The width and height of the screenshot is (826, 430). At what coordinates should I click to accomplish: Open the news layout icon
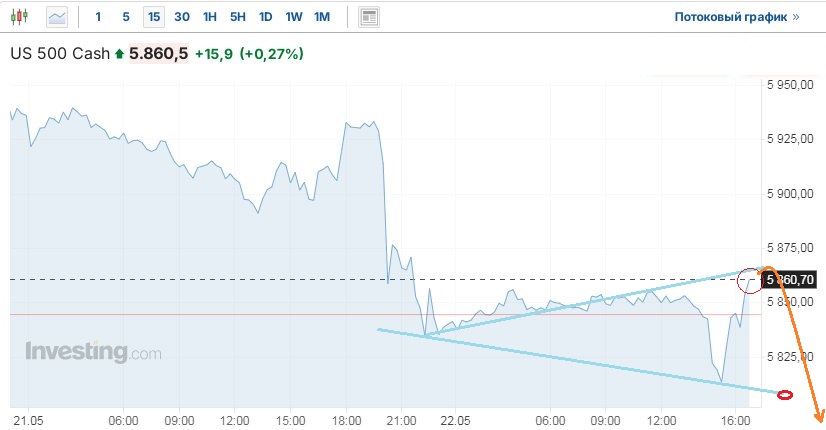tap(370, 17)
